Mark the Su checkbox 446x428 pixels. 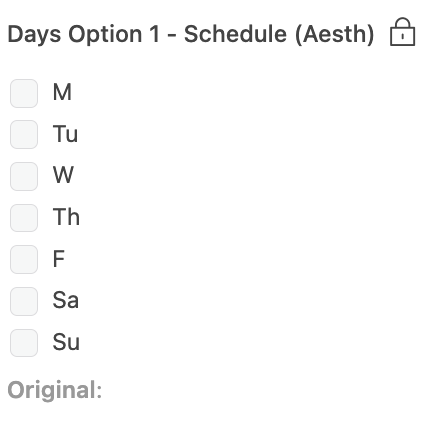[x=24, y=343]
